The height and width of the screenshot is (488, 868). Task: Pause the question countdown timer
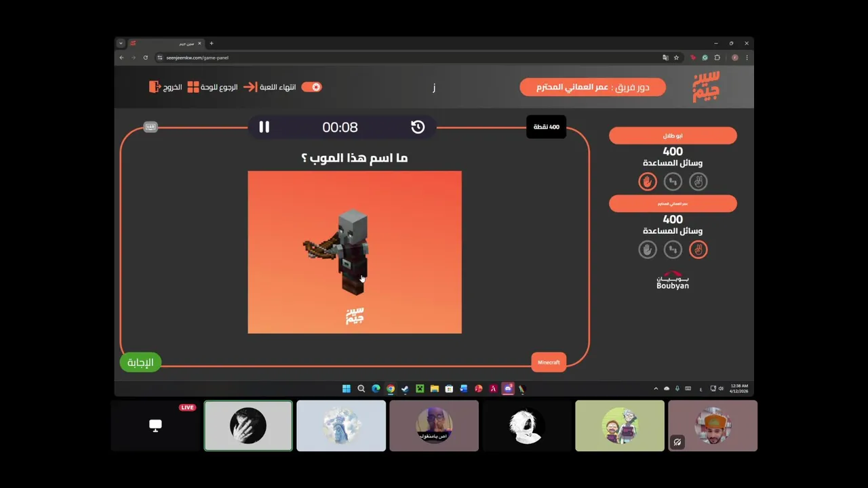(x=264, y=127)
